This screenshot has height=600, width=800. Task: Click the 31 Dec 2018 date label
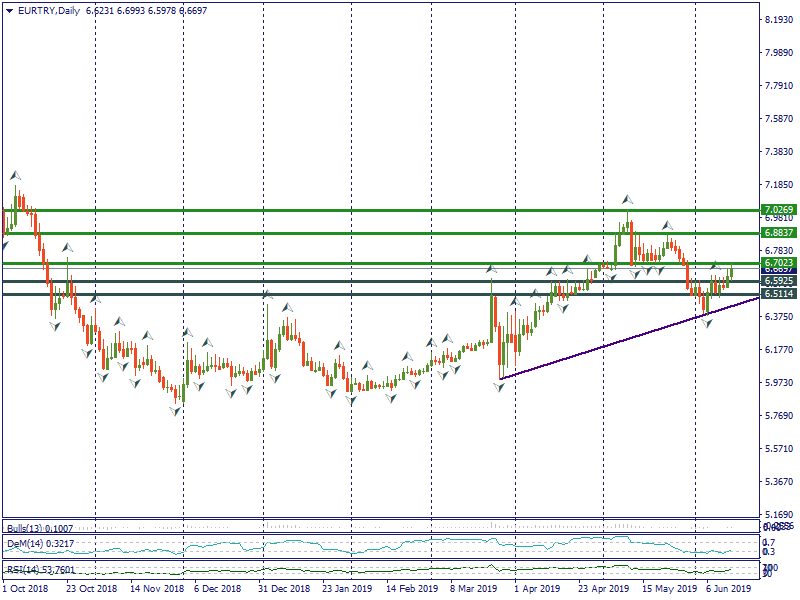(283, 590)
